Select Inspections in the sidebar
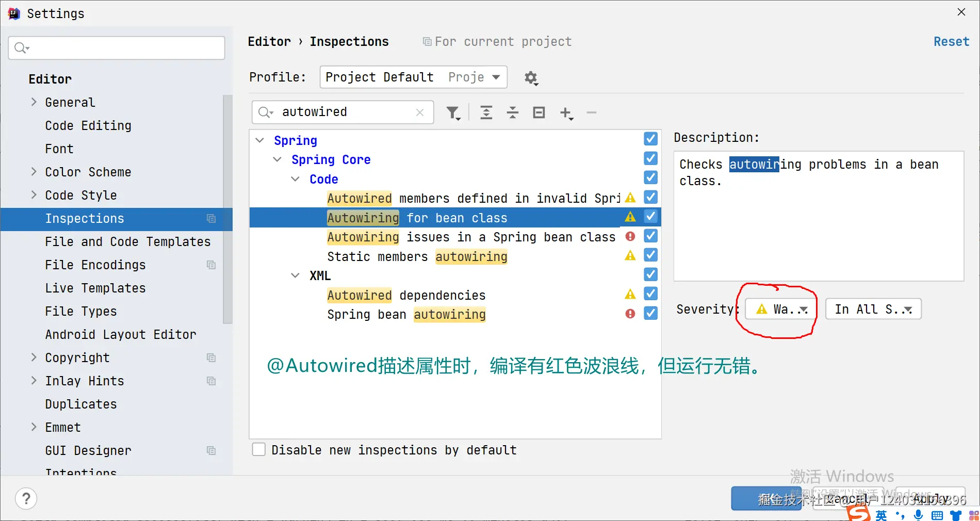The image size is (980, 521). pyautogui.click(x=117, y=218)
